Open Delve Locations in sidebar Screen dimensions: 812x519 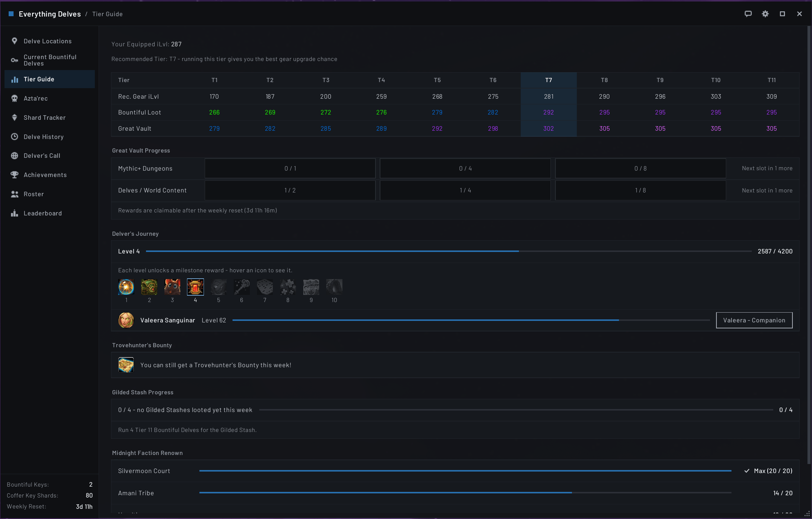coord(50,41)
